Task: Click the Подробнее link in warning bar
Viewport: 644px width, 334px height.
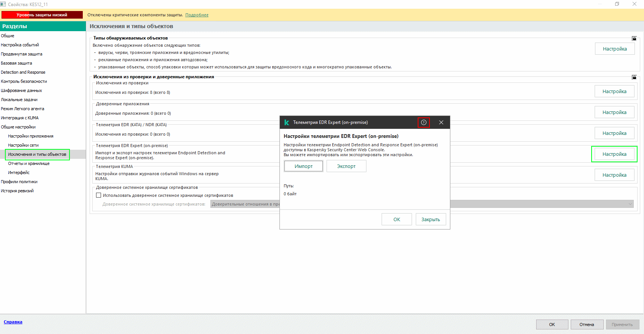Action: (x=197, y=15)
